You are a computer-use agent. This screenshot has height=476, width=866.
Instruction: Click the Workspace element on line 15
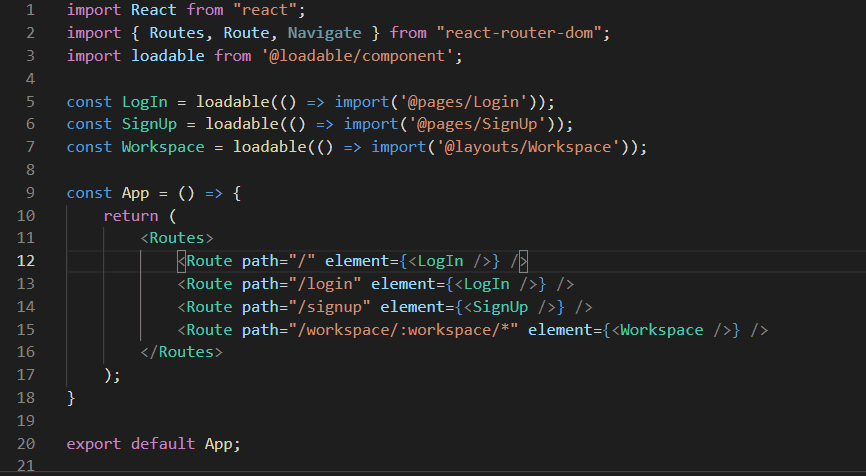662,330
